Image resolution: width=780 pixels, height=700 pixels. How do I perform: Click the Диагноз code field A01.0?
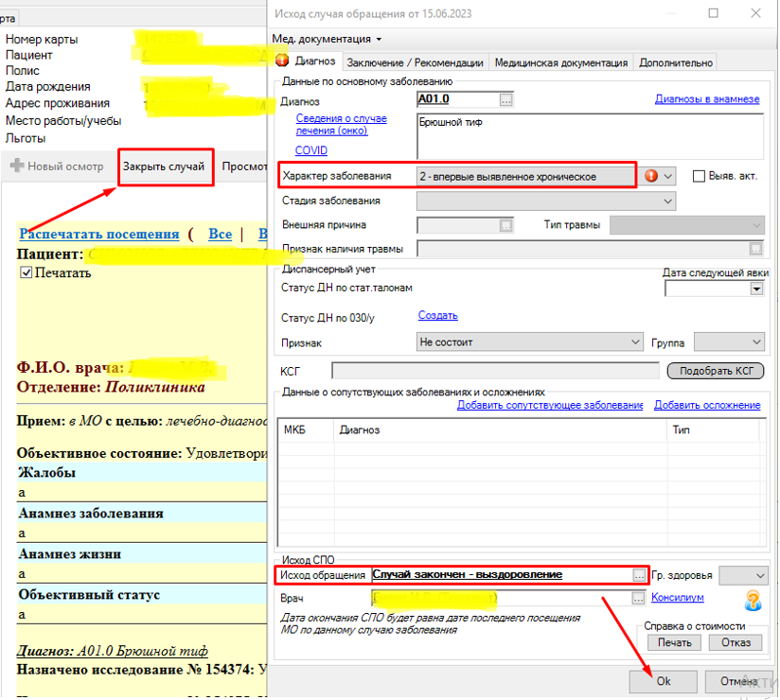[457, 99]
